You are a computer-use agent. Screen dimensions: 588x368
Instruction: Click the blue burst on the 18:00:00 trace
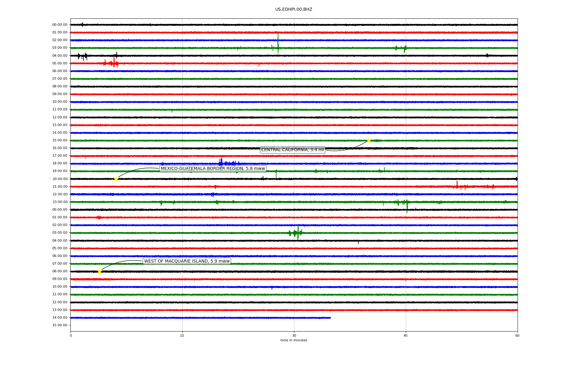click(221, 163)
